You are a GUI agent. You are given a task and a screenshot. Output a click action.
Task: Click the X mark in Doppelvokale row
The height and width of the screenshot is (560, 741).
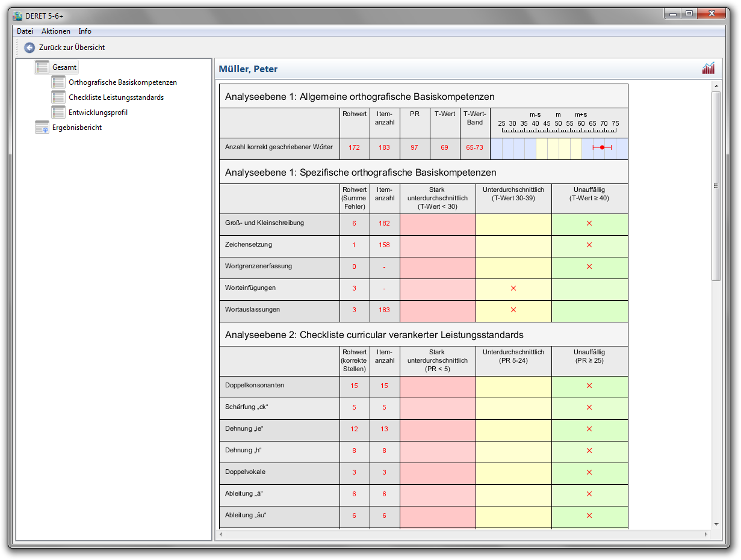click(589, 473)
